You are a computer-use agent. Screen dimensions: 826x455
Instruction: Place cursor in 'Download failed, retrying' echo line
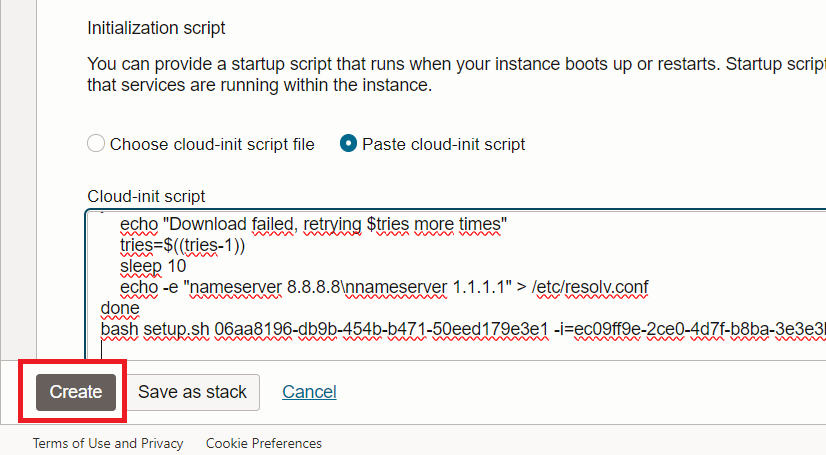tap(314, 225)
